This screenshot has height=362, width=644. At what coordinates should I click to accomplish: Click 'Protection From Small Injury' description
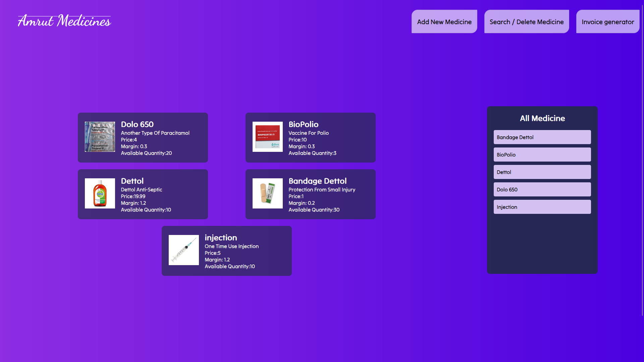pyautogui.click(x=322, y=190)
